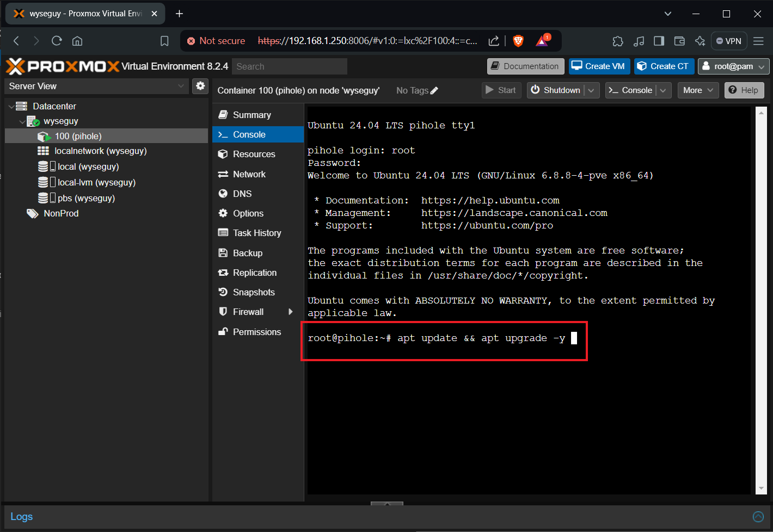Open the Snapshots section
773x532 pixels.
tap(258, 292)
